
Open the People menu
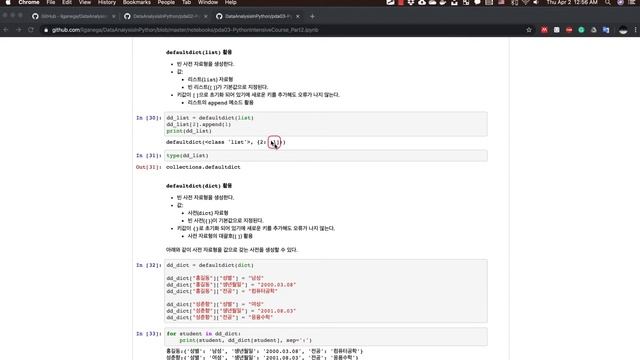pos(166,2)
